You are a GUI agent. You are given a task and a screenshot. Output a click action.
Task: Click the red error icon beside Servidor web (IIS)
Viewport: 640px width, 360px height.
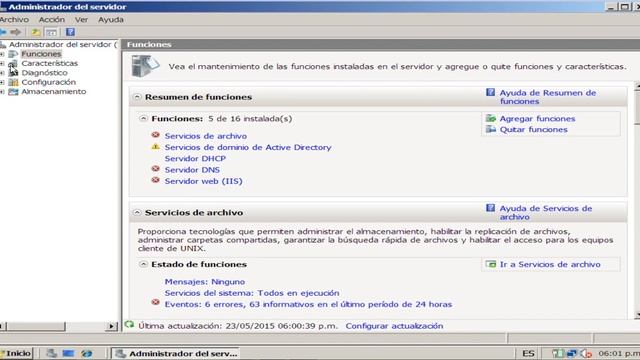(x=156, y=180)
